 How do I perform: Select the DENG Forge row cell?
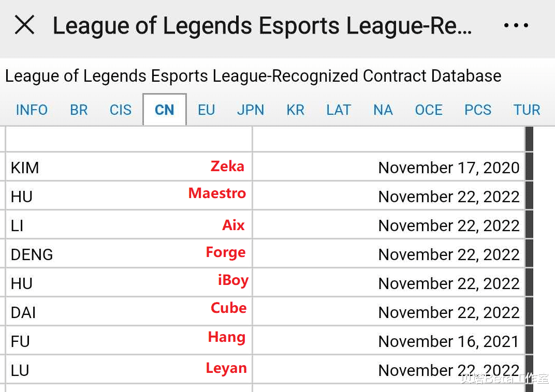128,254
